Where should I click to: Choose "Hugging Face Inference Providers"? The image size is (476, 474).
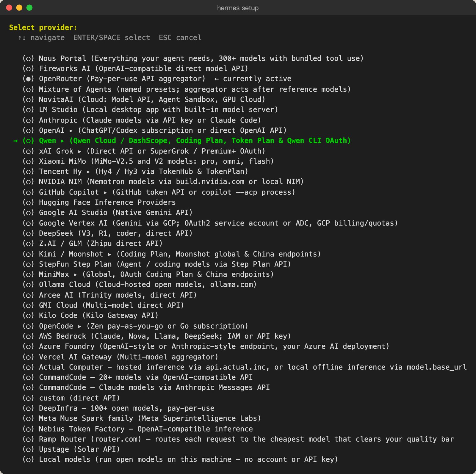[x=99, y=202]
